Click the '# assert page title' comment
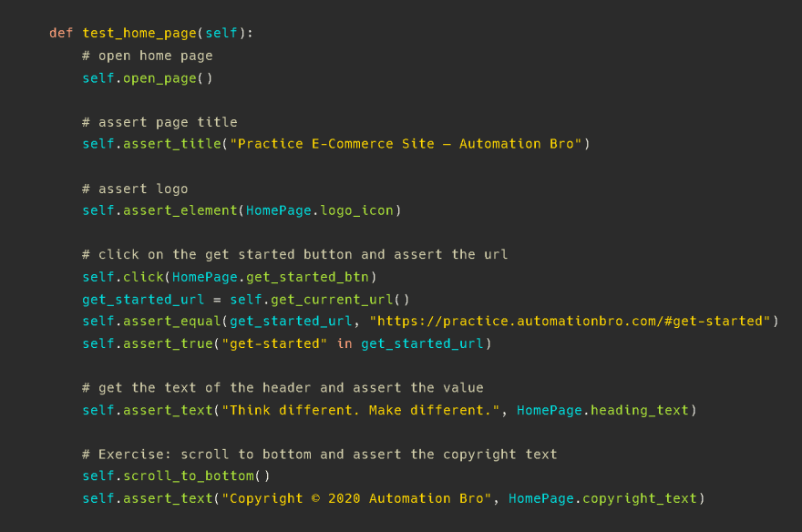The height and width of the screenshot is (532, 802). tap(159, 122)
